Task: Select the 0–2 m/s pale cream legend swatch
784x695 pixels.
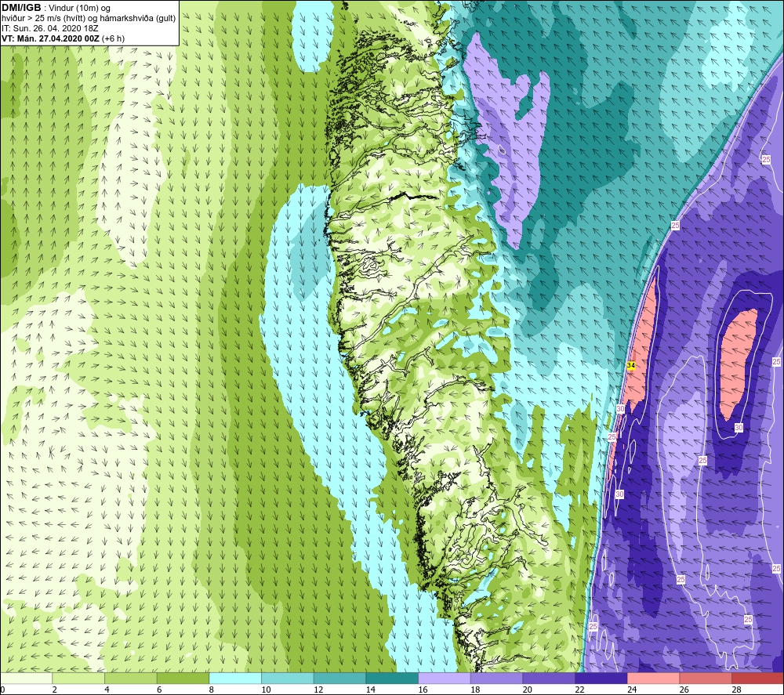Action: [26, 678]
